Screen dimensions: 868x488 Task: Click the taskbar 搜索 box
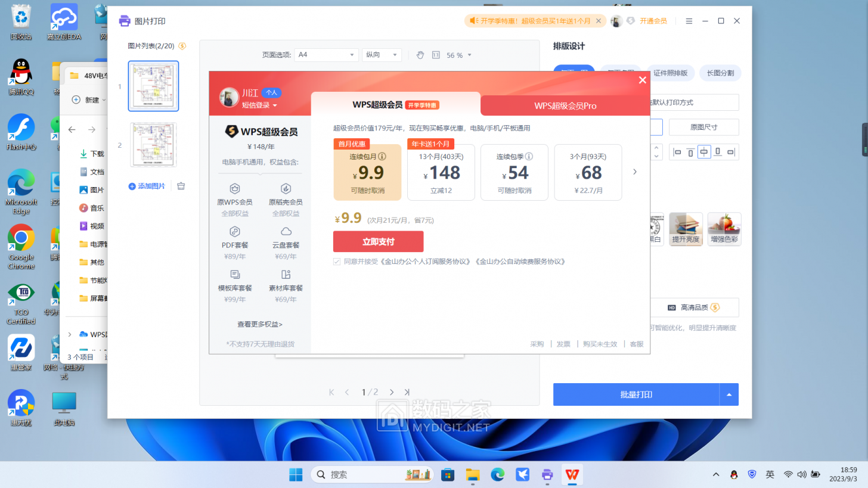point(372,474)
